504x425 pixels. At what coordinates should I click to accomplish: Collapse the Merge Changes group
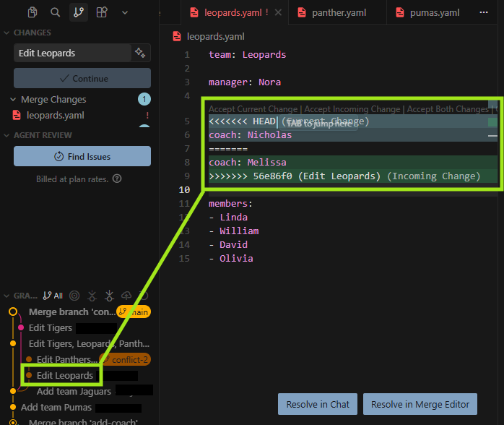pyautogui.click(x=13, y=100)
